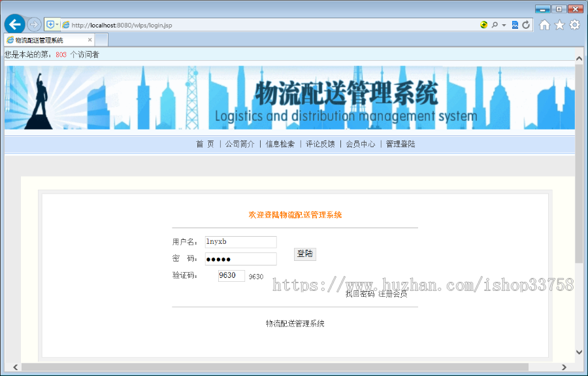This screenshot has width=588, height=376.
Task: Open the 评论反馈 navigation link
Action: [320, 144]
